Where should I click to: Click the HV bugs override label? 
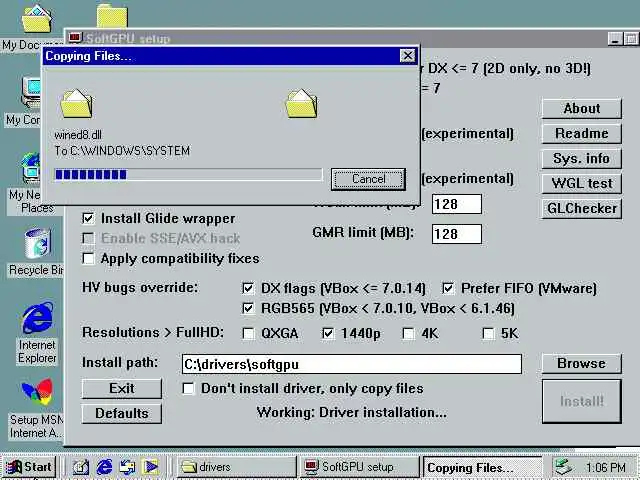click(140, 288)
